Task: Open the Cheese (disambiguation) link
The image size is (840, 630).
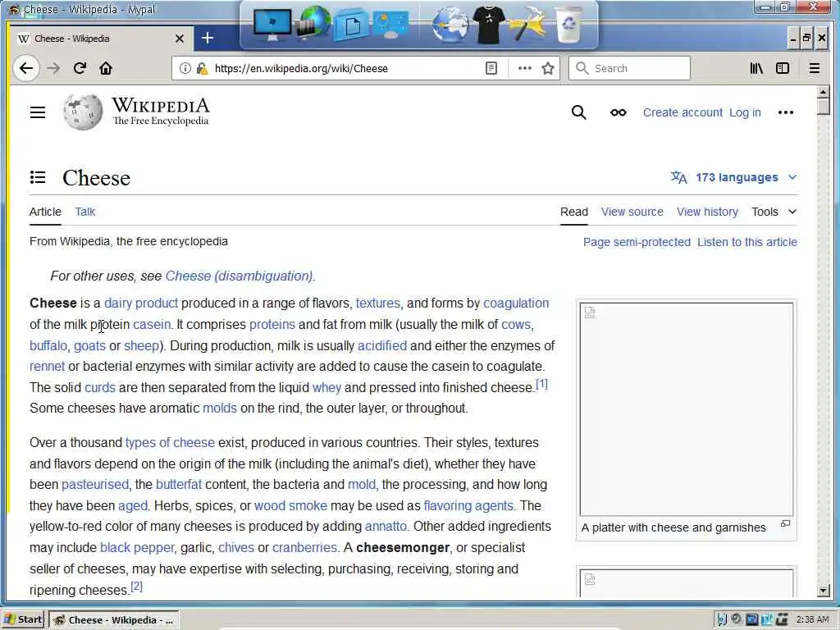Action: (x=239, y=276)
